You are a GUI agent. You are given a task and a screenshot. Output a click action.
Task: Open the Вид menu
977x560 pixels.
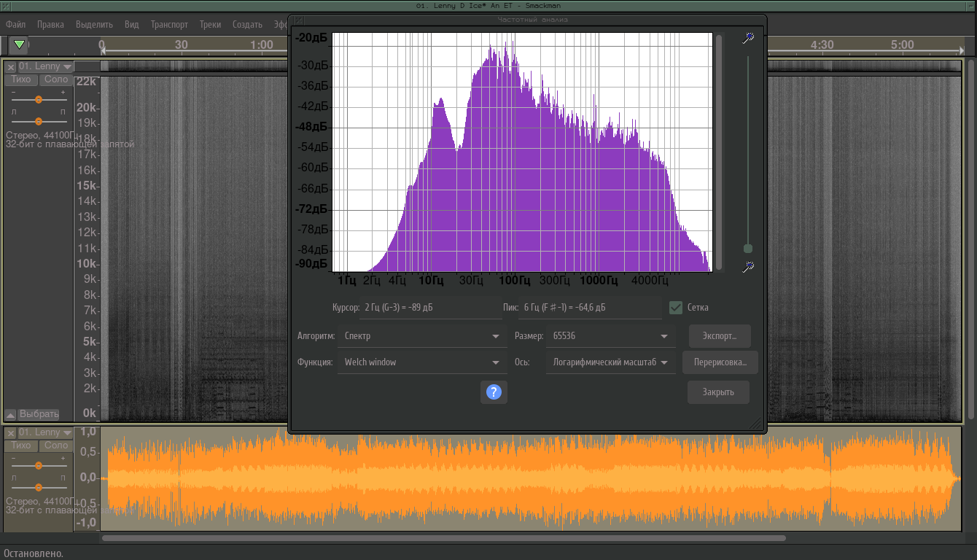click(x=131, y=24)
